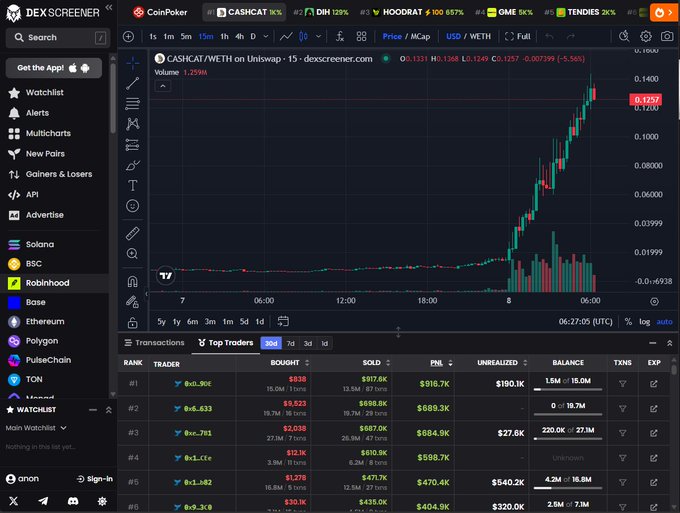680x513 pixels.
Task: Sort traders by UNREALIZED column
Action: [x=502, y=363]
